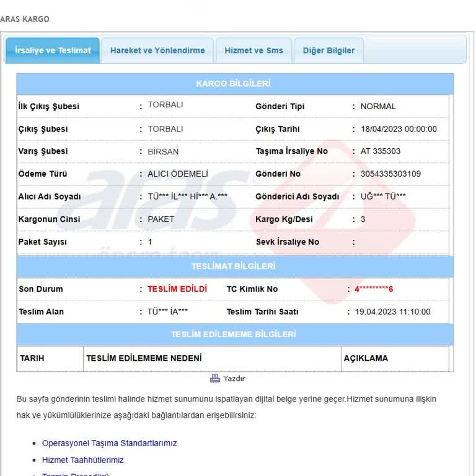The height and width of the screenshot is (476, 476).
Task: Click recipient name TÜ*** İL*** Hİ*** A.***
Action: coord(187,196)
